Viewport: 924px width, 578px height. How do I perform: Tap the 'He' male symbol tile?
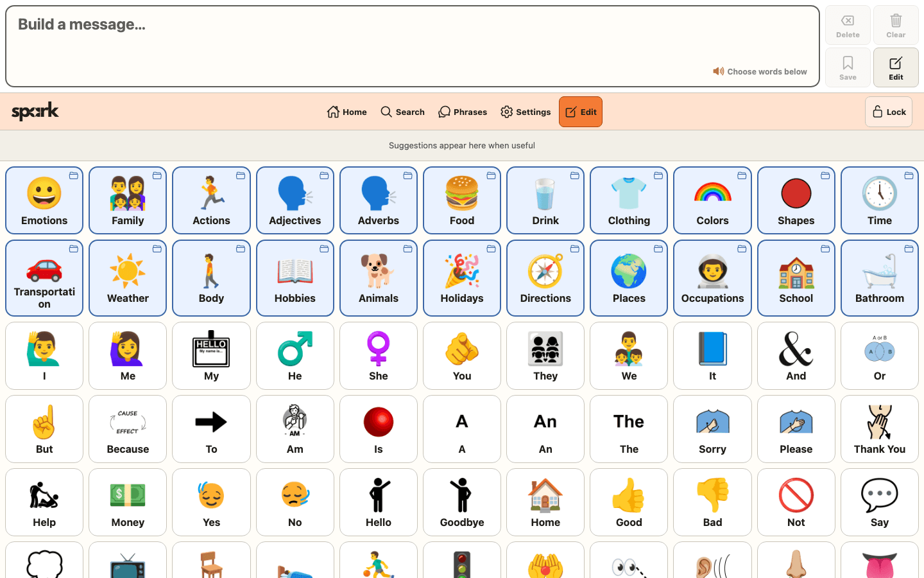(295, 356)
